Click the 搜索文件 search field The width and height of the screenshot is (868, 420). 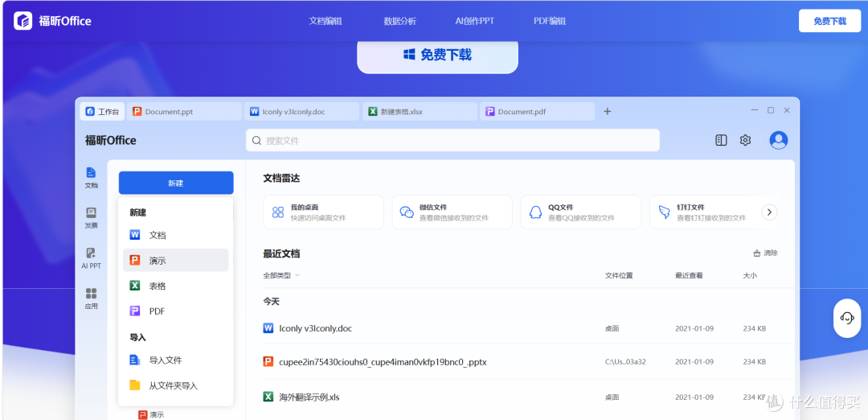point(452,140)
